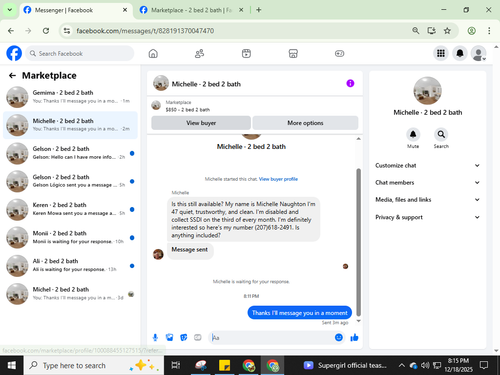The width and height of the screenshot is (500, 375).
Task: Choose a sticker in the message composer
Action: 184,338
